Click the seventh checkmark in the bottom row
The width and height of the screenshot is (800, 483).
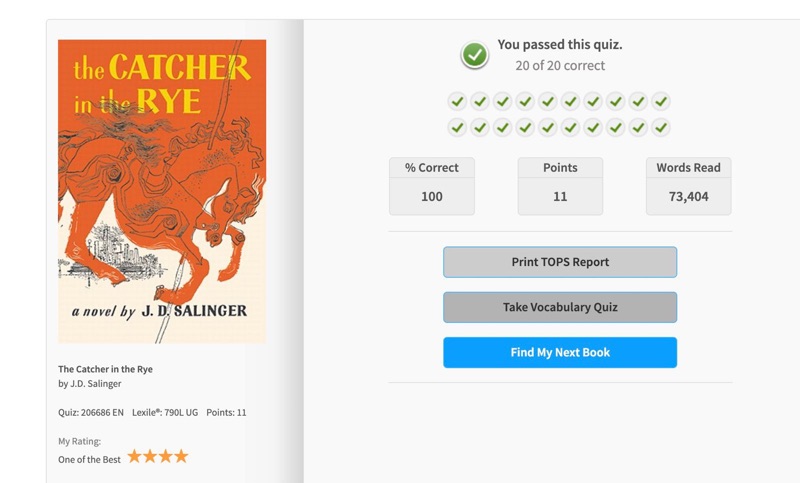593,127
